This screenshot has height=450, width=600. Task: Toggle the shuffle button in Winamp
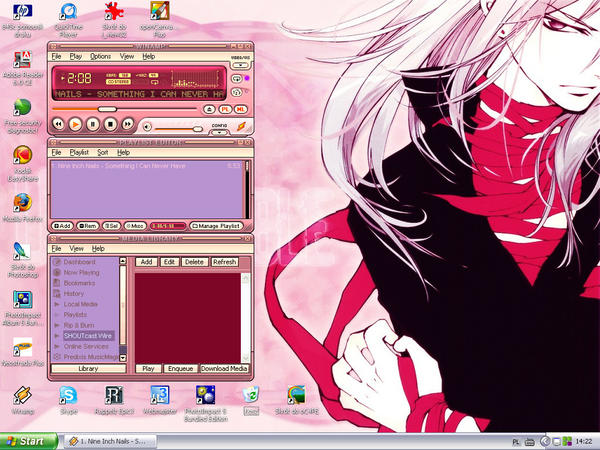(237, 92)
